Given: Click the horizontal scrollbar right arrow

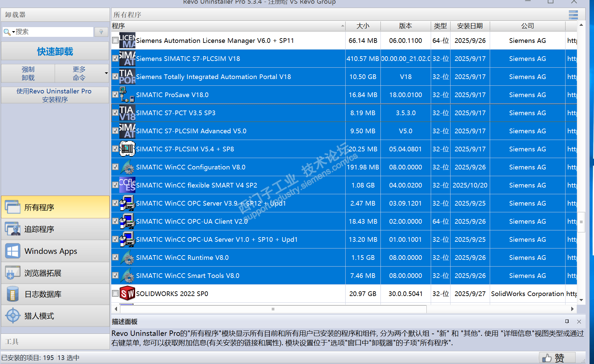Looking at the screenshot, I should (572, 309).
